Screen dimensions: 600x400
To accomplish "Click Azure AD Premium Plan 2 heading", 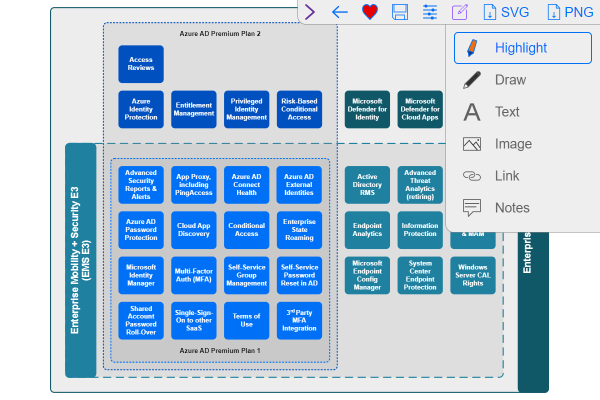I will pos(220,34).
